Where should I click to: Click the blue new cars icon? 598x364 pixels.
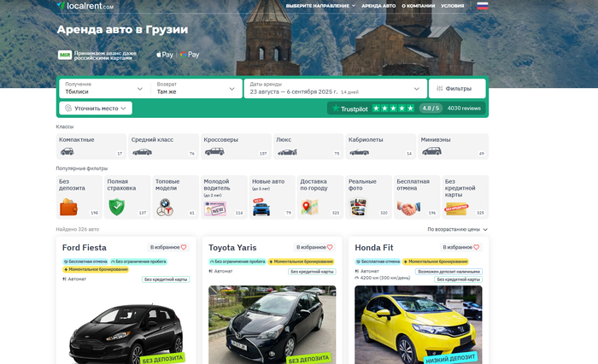click(x=261, y=208)
